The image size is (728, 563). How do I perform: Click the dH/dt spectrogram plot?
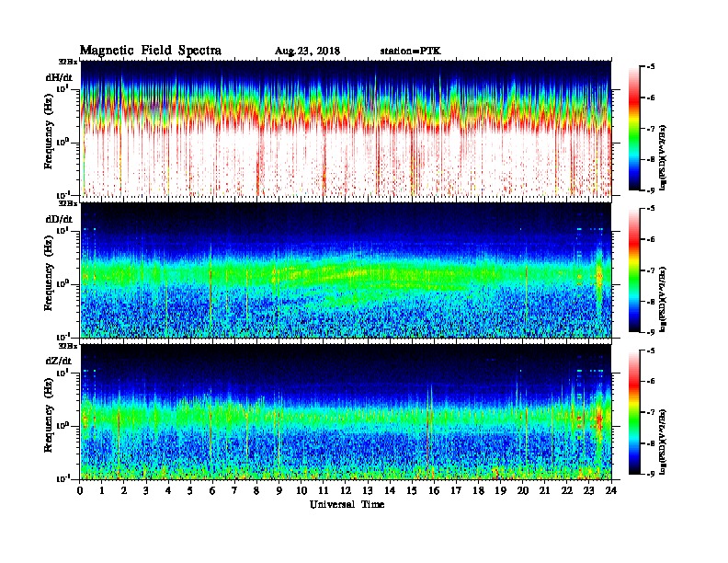347,128
